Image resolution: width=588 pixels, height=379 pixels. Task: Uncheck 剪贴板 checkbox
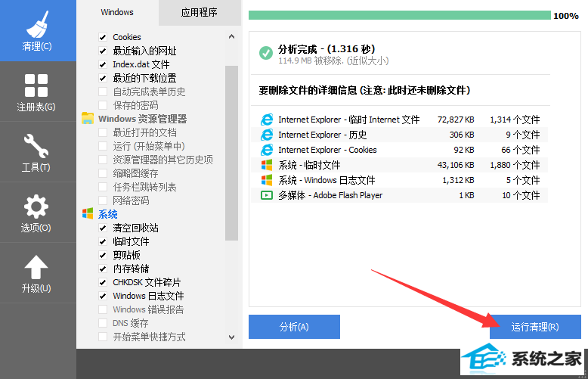coord(103,255)
